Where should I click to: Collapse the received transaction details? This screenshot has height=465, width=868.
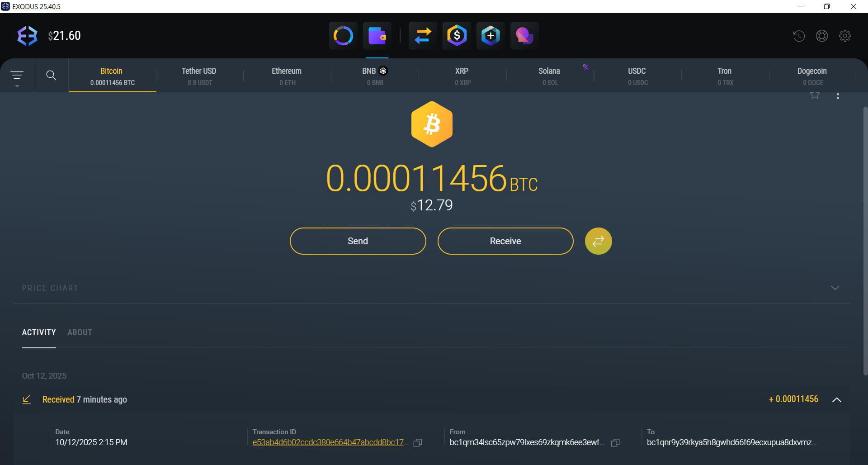[x=837, y=400]
